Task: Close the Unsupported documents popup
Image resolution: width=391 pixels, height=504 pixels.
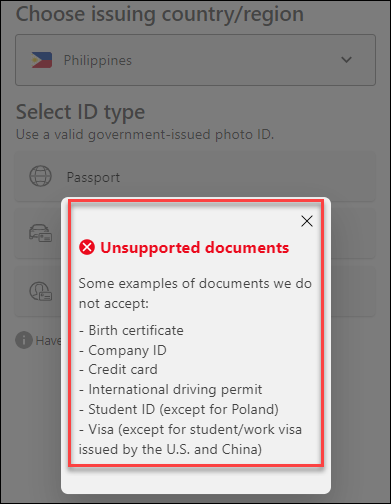Action: coord(307,221)
